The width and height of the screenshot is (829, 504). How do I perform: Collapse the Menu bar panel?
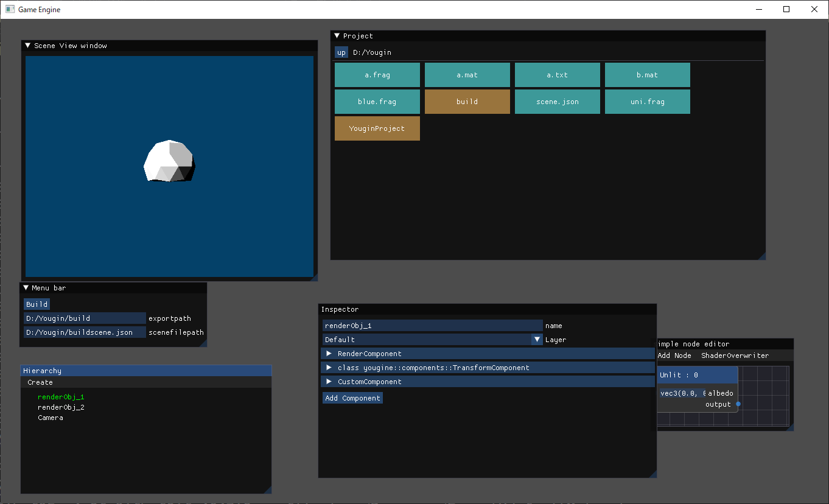[26, 288]
